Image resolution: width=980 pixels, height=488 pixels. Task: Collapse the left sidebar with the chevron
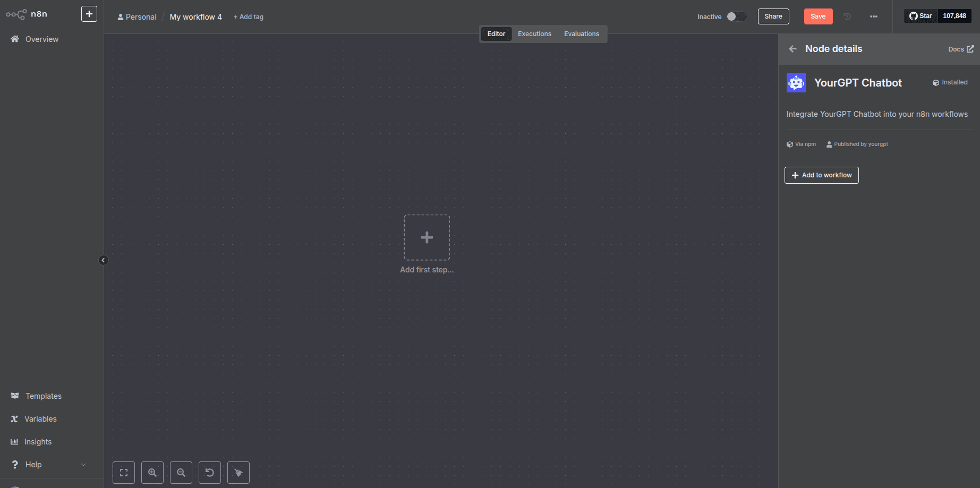tap(104, 260)
